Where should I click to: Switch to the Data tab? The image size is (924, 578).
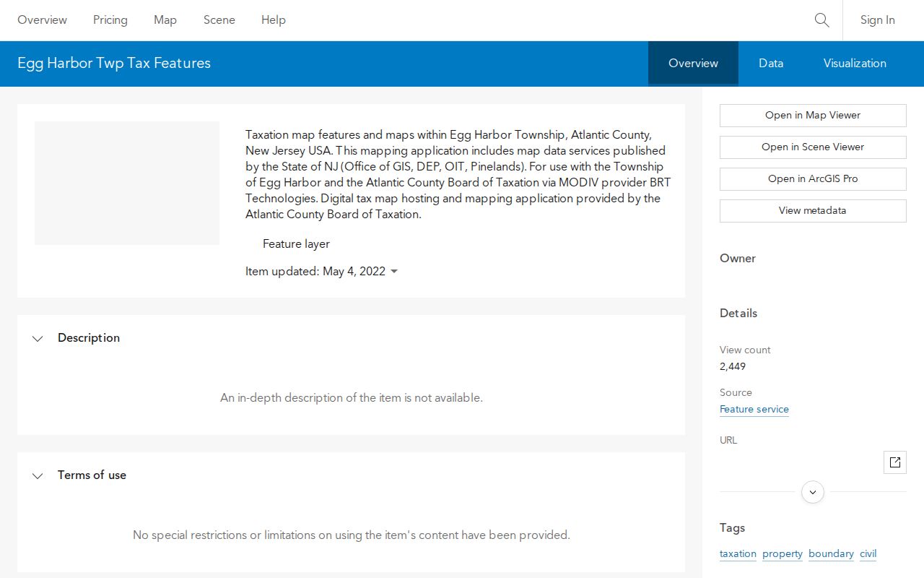pyautogui.click(x=771, y=63)
